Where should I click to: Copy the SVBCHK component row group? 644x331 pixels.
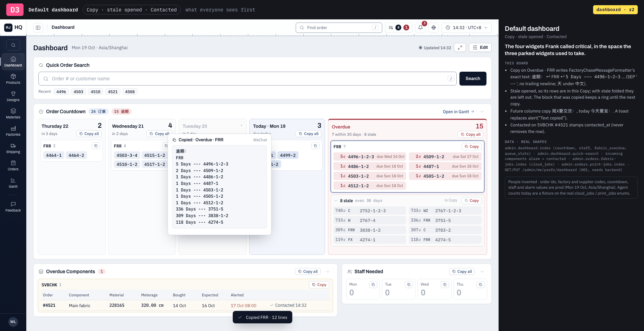319,285
